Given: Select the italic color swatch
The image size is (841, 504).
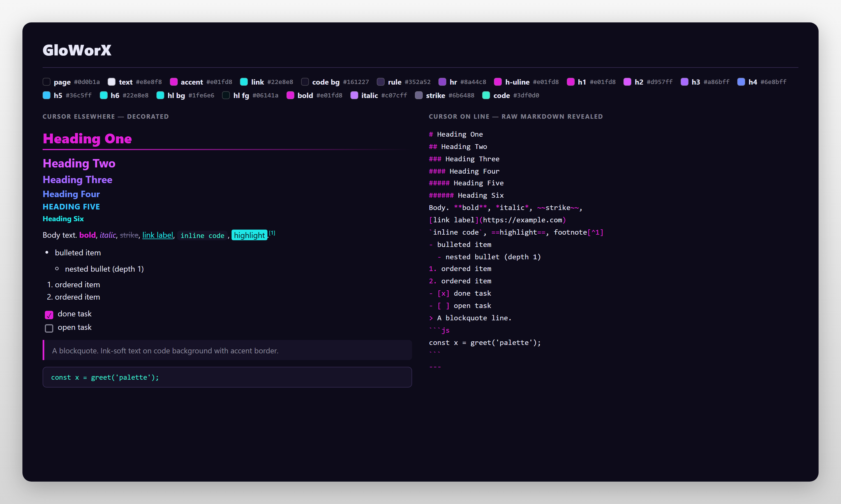Looking at the screenshot, I should pyautogui.click(x=354, y=95).
